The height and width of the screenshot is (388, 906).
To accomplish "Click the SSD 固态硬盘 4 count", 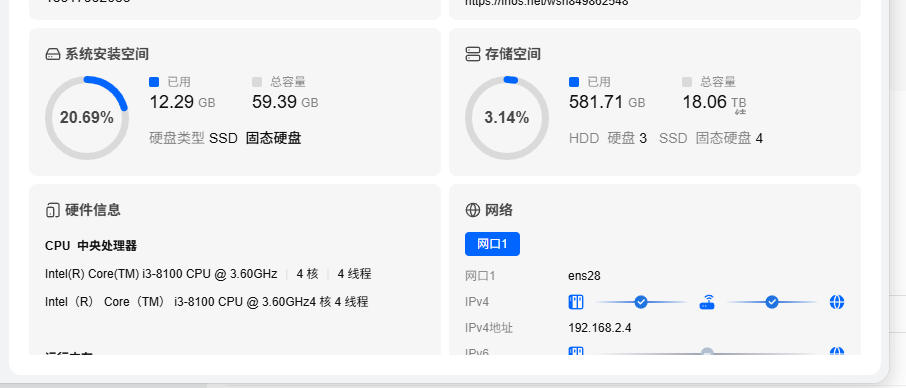I will (711, 139).
